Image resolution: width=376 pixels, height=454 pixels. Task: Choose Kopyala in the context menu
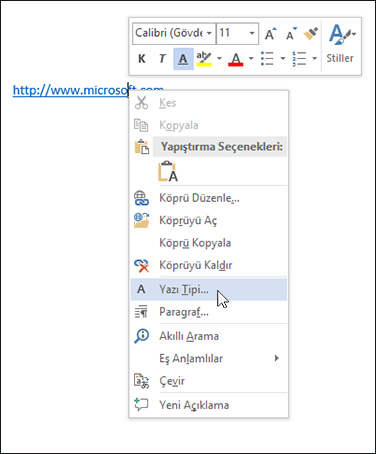(x=209, y=125)
